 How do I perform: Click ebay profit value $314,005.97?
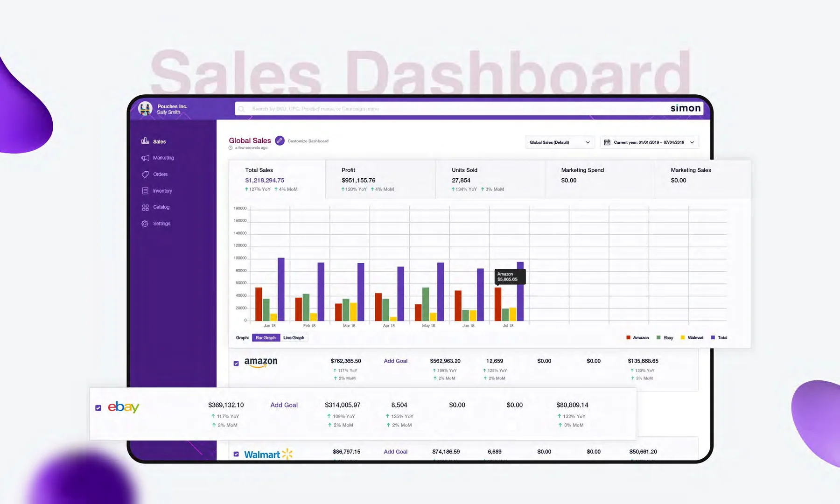pyautogui.click(x=343, y=405)
